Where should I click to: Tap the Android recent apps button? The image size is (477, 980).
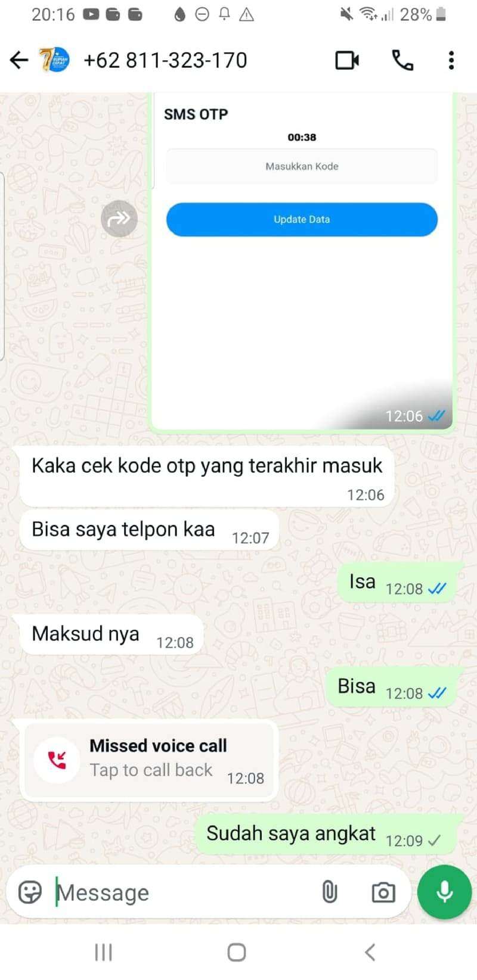[103, 952]
